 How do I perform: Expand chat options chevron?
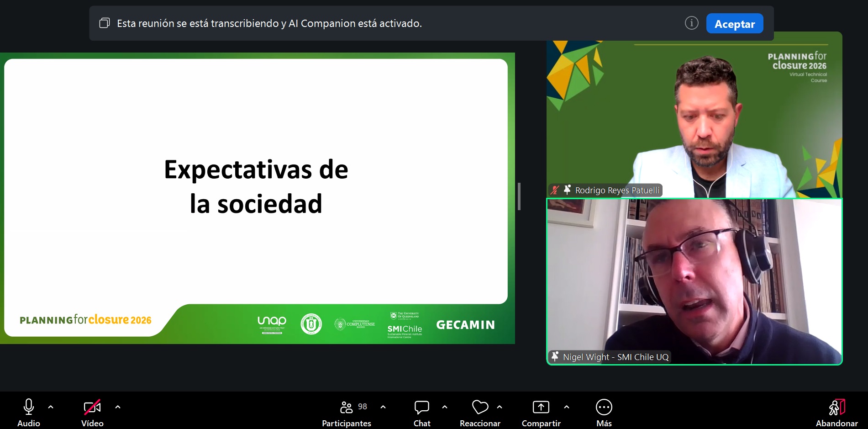coord(445,407)
